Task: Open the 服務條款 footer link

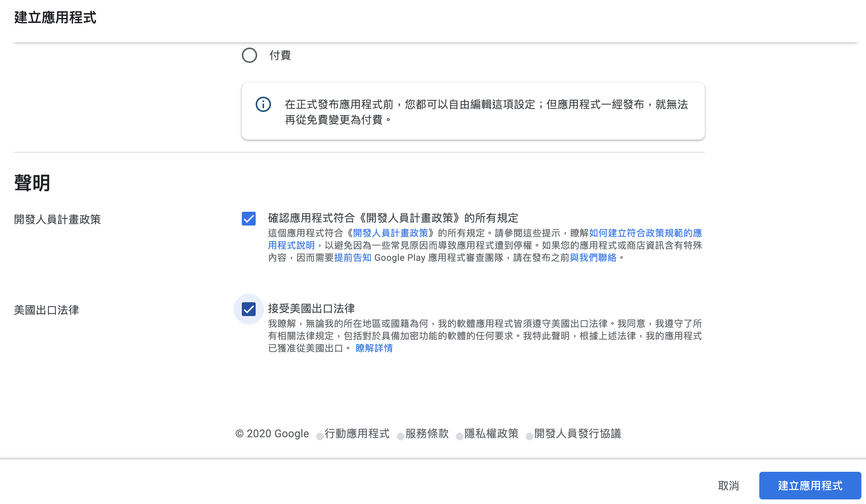Action: tap(427, 434)
